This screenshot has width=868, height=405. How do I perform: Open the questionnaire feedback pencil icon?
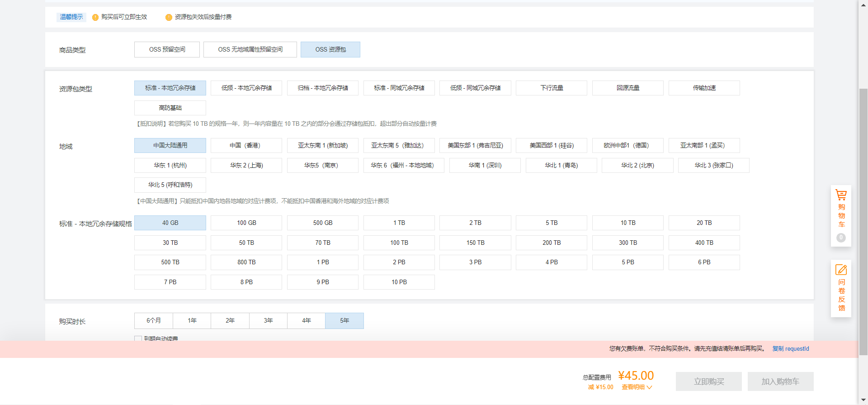[841, 270]
